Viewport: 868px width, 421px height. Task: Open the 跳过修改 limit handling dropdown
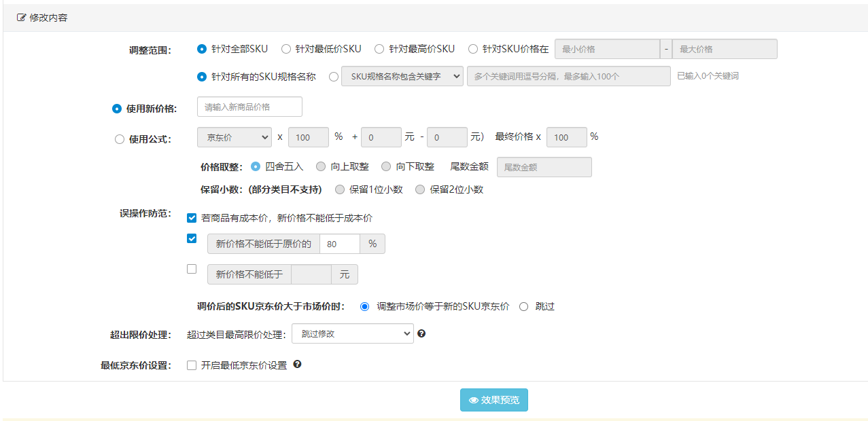[x=352, y=333]
